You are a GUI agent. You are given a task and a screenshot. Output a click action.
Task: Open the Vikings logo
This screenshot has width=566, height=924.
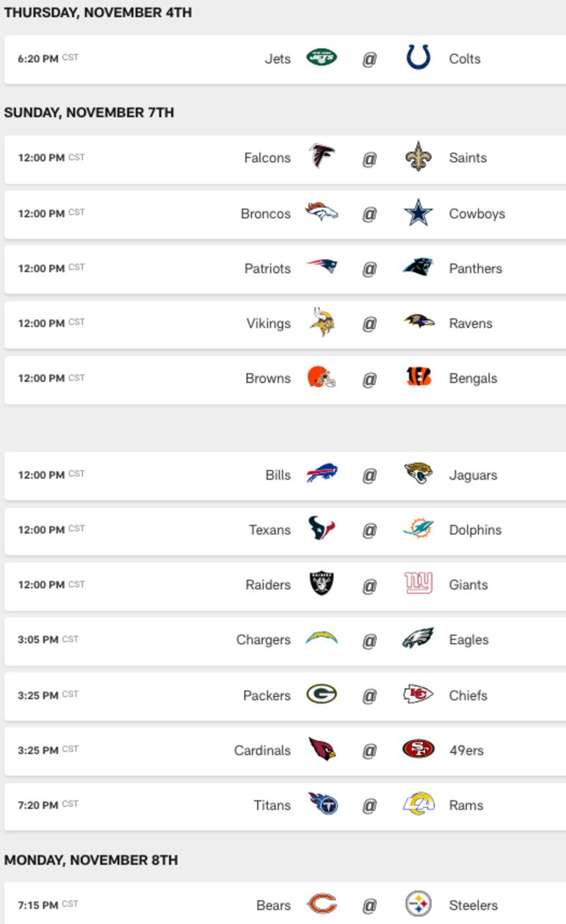[x=322, y=323]
